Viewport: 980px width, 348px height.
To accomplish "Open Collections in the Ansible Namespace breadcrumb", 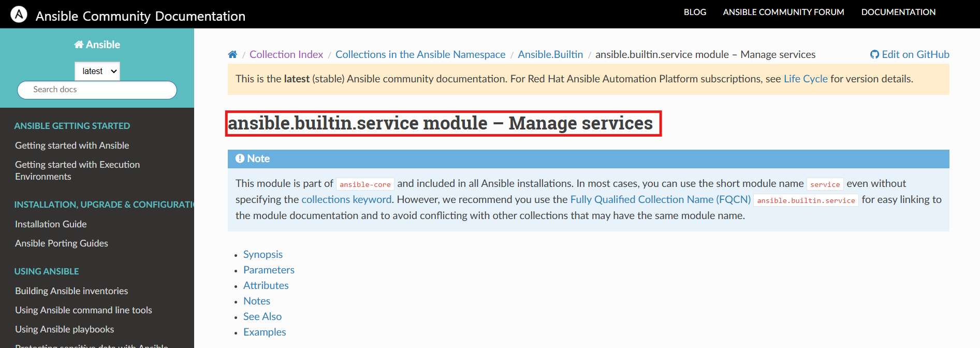I will (x=420, y=54).
